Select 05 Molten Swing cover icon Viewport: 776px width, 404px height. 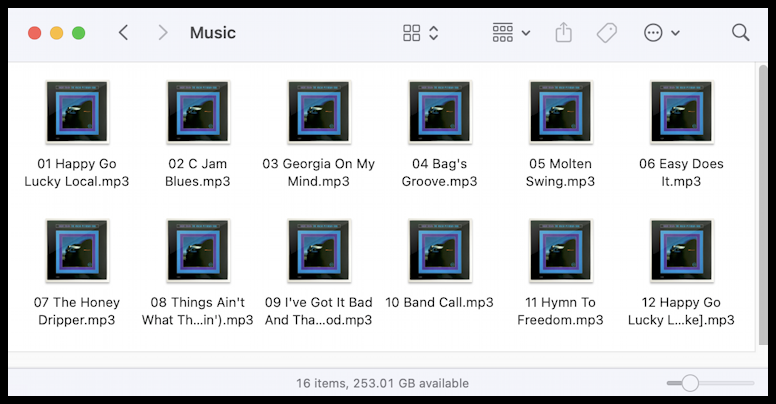click(x=561, y=112)
